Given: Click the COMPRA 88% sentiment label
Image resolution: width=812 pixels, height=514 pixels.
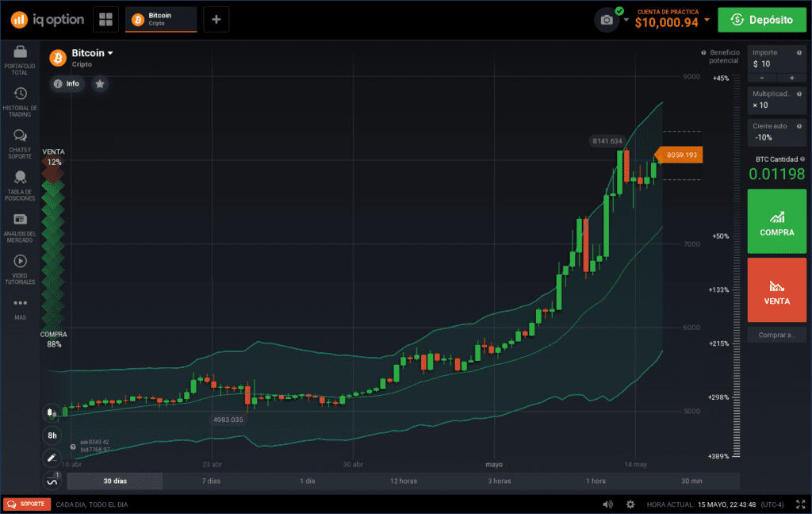Looking at the screenshot, I should (53, 339).
